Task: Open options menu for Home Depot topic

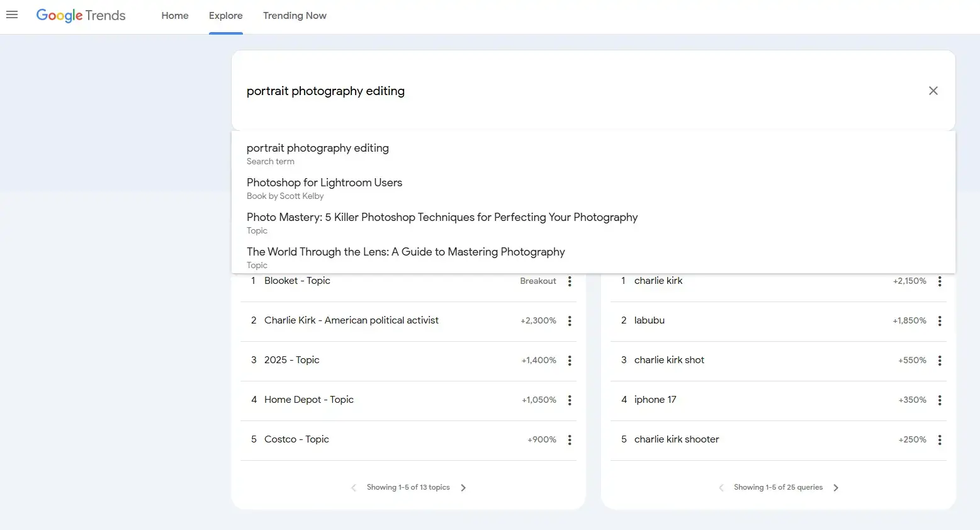Action: pyautogui.click(x=570, y=400)
